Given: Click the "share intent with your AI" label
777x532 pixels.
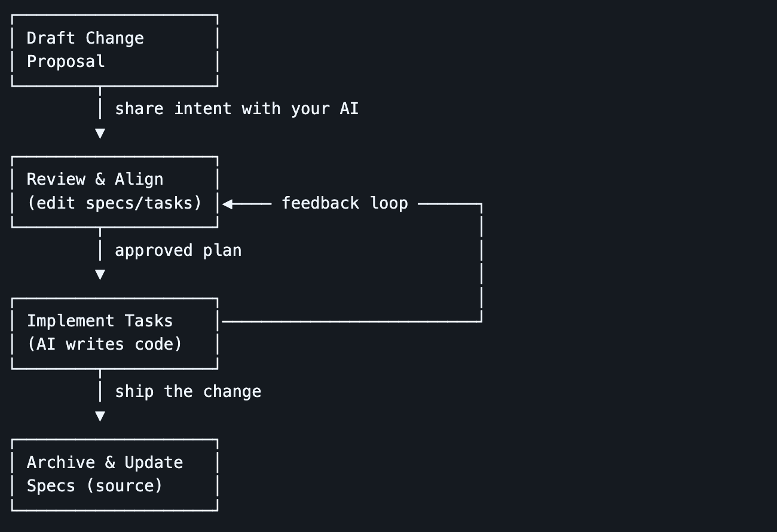Looking at the screenshot, I should (237, 109).
